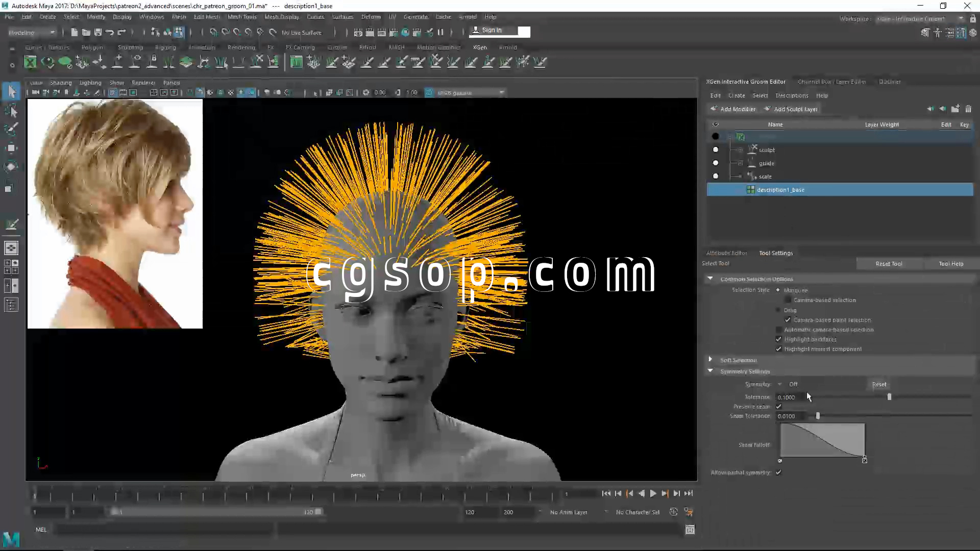
Task: Click the Save scene icon
Action: pyautogui.click(x=97, y=32)
